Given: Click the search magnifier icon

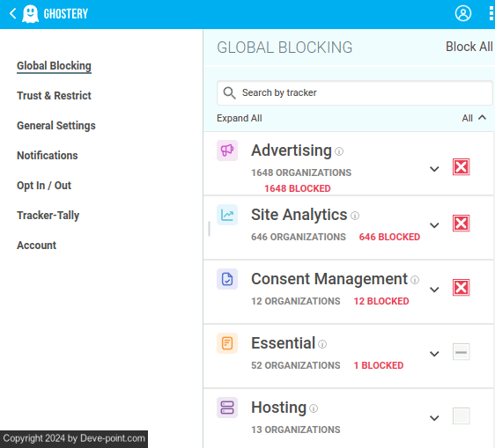Looking at the screenshot, I should click(x=229, y=92).
